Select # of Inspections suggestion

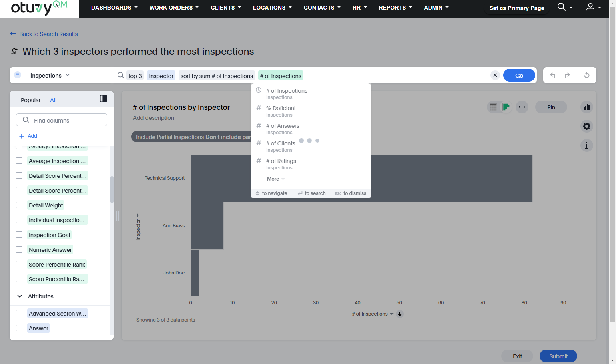click(x=311, y=93)
